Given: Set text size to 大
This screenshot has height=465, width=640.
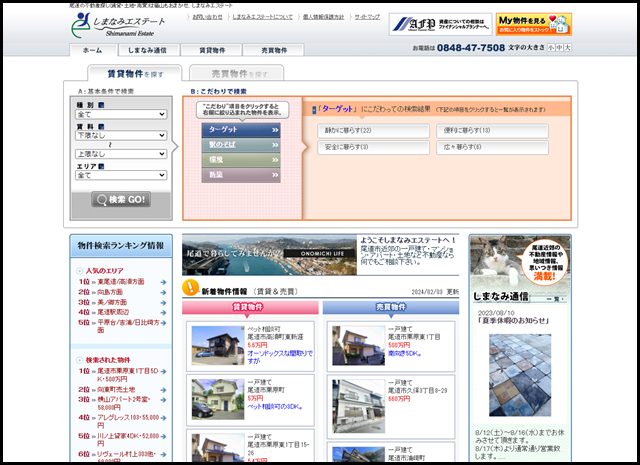Looking at the screenshot, I should 567,48.
